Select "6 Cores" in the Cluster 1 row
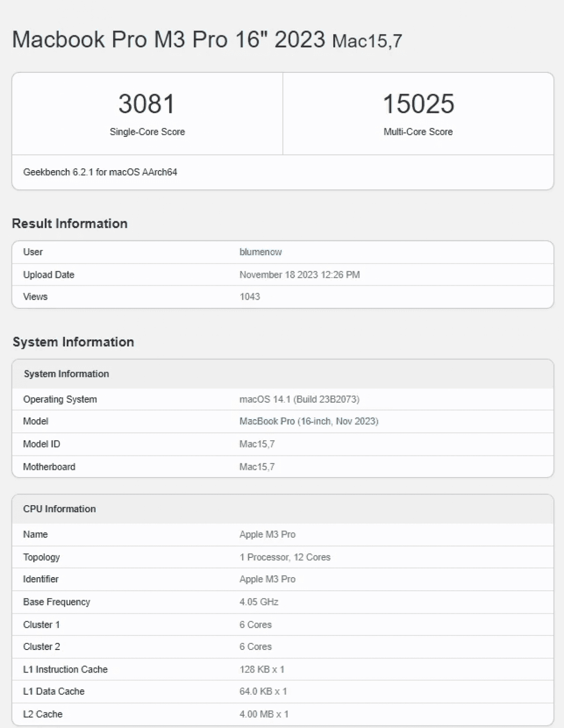564x728 pixels. pos(256,625)
